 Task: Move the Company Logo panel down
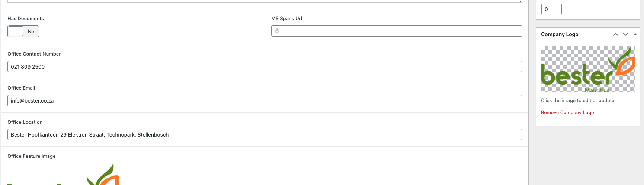pos(625,34)
